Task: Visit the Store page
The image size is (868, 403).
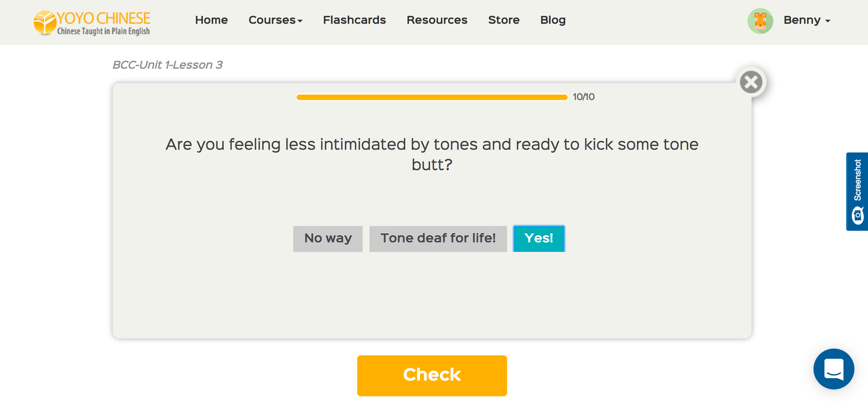Action: point(503,20)
